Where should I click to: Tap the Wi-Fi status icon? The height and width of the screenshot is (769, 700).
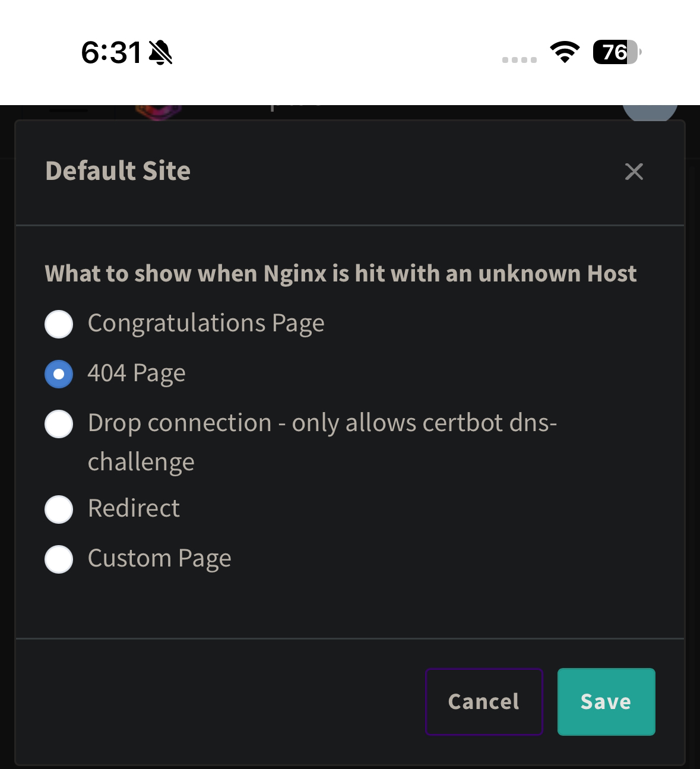click(x=565, y=52)
